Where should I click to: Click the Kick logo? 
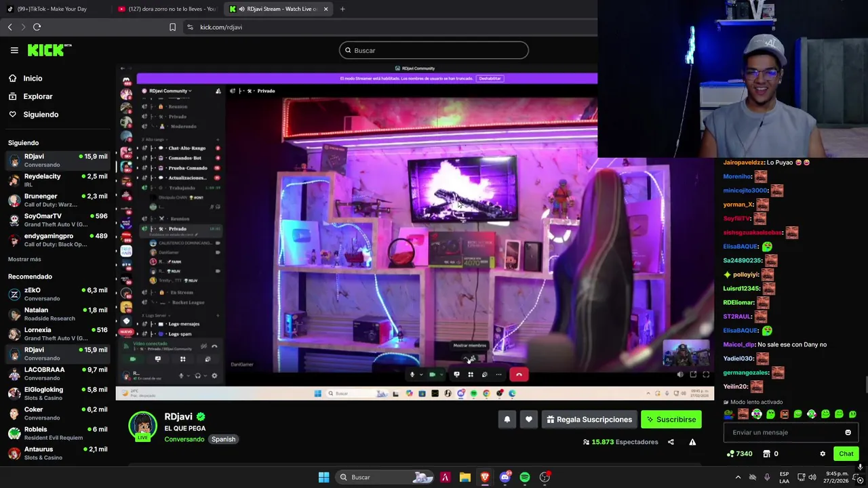tap(50, 50)
